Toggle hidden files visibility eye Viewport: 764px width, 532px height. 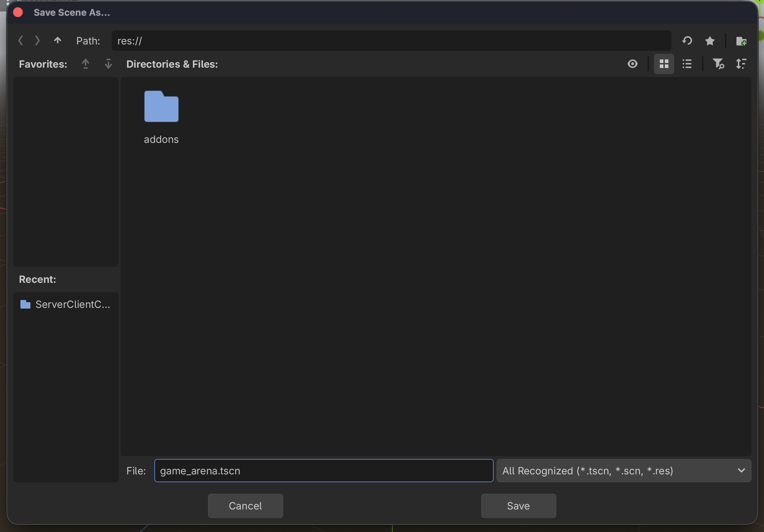pyautogui.click(x=633, y=64)
